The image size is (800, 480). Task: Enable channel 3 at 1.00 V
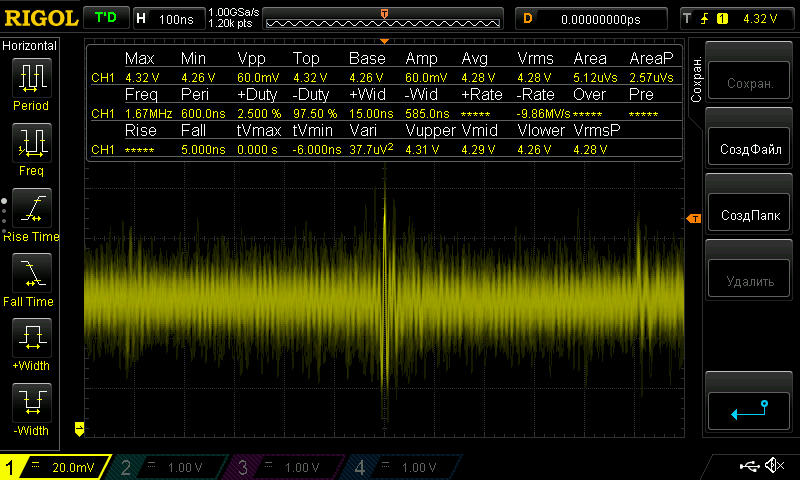pyautogui.click(x=287, y=467)
